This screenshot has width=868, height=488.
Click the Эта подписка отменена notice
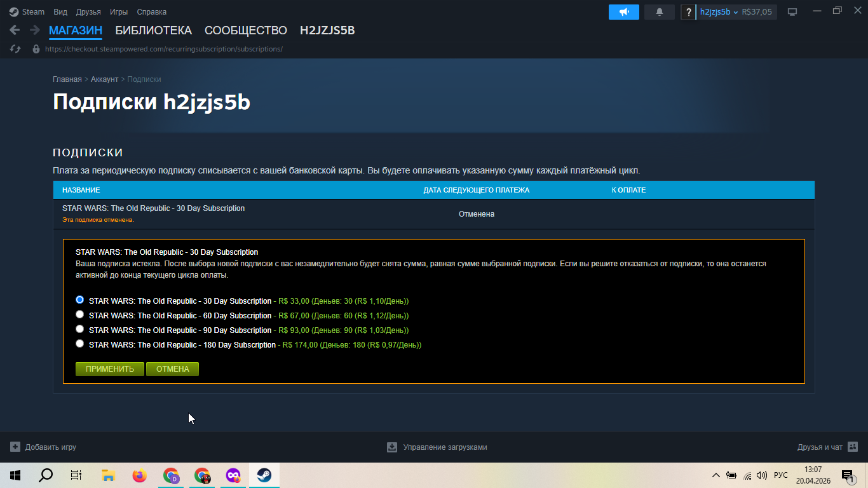pyautogui.click(x=98, y=220)
